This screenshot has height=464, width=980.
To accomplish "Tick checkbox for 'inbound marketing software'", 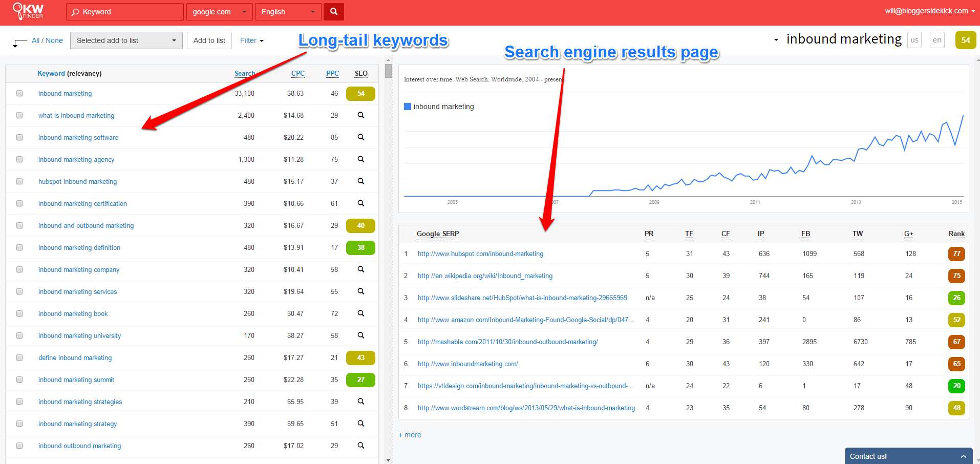I will (x=19, y=137).
